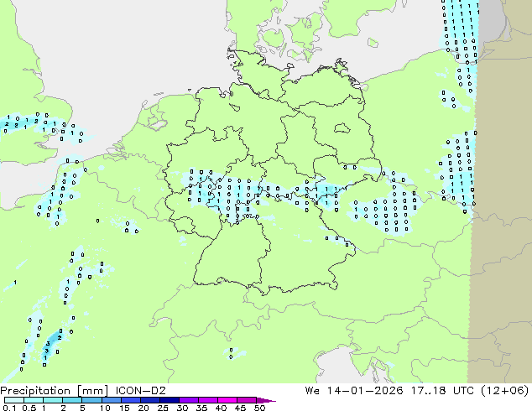Click the "17..18 UTC" time label
Viewport: 532px width, 411px height.
[x=443, y=391]
